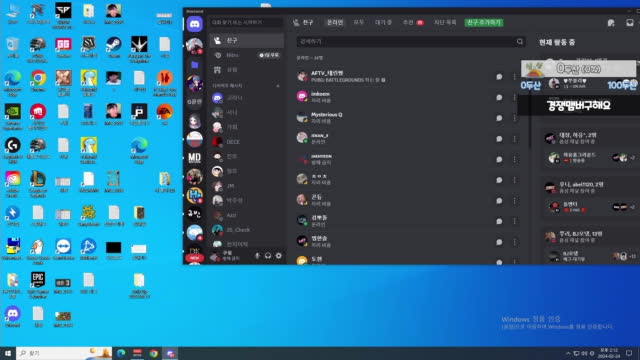Open Chrome from taskbar
The height and width of the screenshot is (360, 640).
point(153,353)
